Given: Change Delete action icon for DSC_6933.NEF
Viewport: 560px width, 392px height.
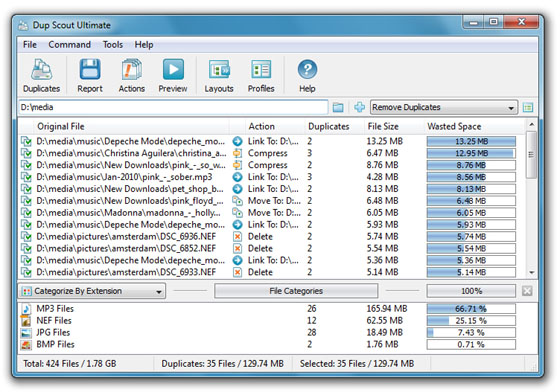Looking at the screenshot, I should coord(238,272).
